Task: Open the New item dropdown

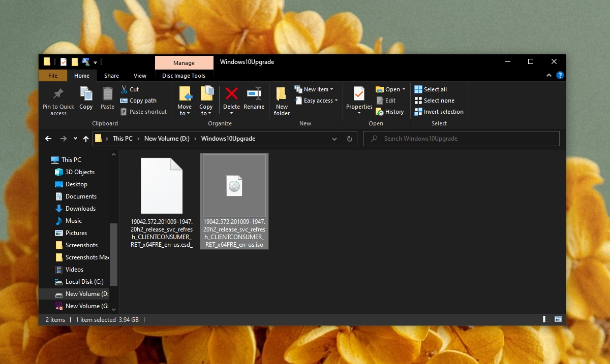Action: coord(318,89)
